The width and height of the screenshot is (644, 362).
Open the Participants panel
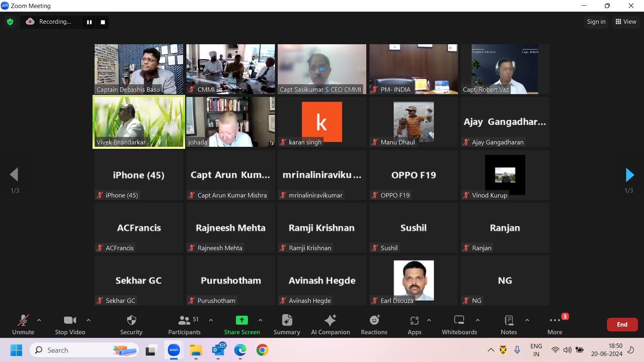point(184,321)
